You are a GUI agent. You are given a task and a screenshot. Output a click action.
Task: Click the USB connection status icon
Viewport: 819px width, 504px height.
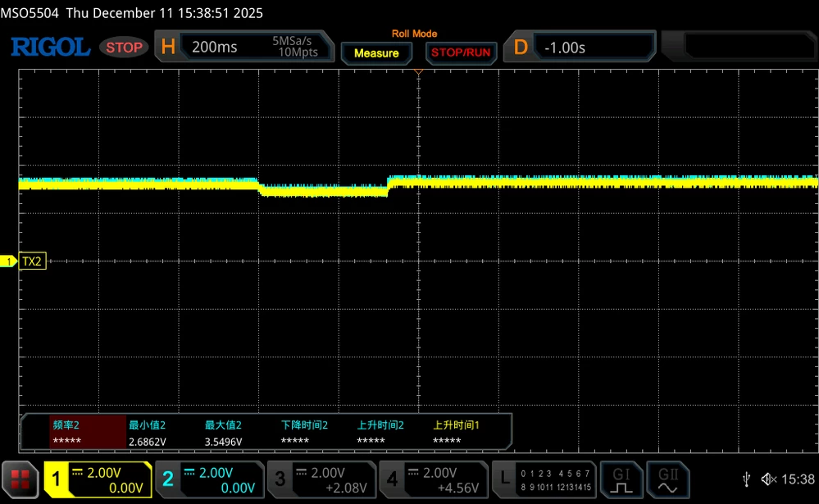pyautogui.click(x=746, y=479)
